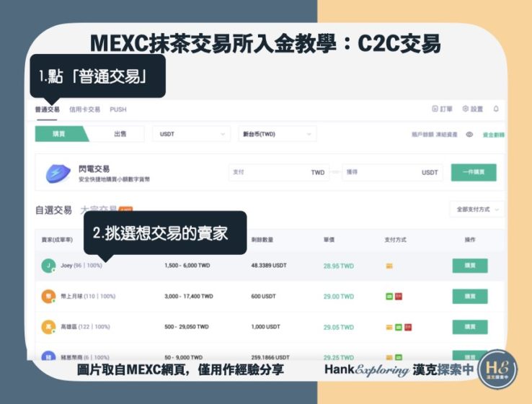Open the 信用卡交易 tab
Image resolution: width=532 pixels, height=404 pixels.
coord(84,109)
